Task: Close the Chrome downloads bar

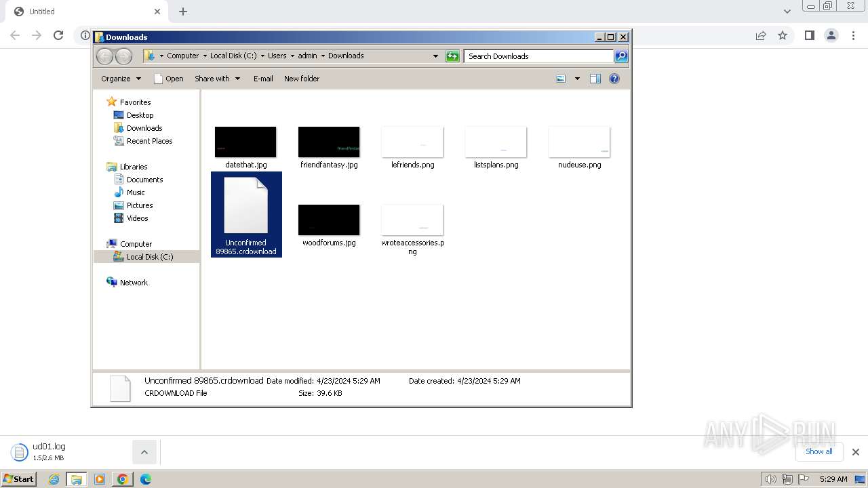Action: tap(855, 452)
